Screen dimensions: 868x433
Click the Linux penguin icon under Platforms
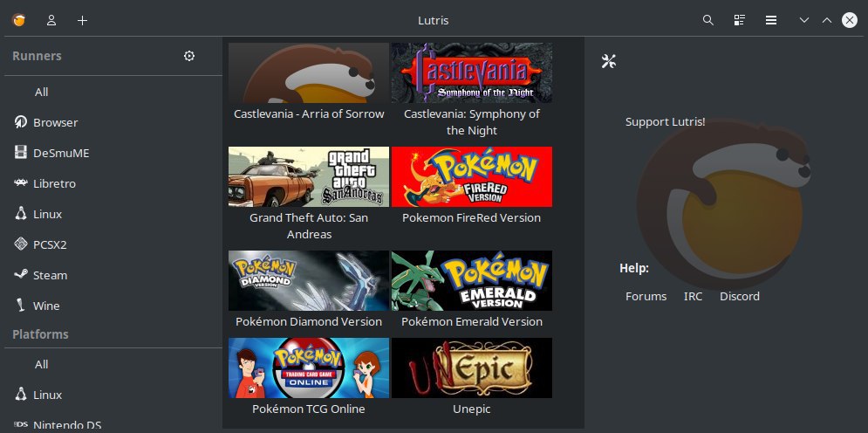tap(21, 395)
